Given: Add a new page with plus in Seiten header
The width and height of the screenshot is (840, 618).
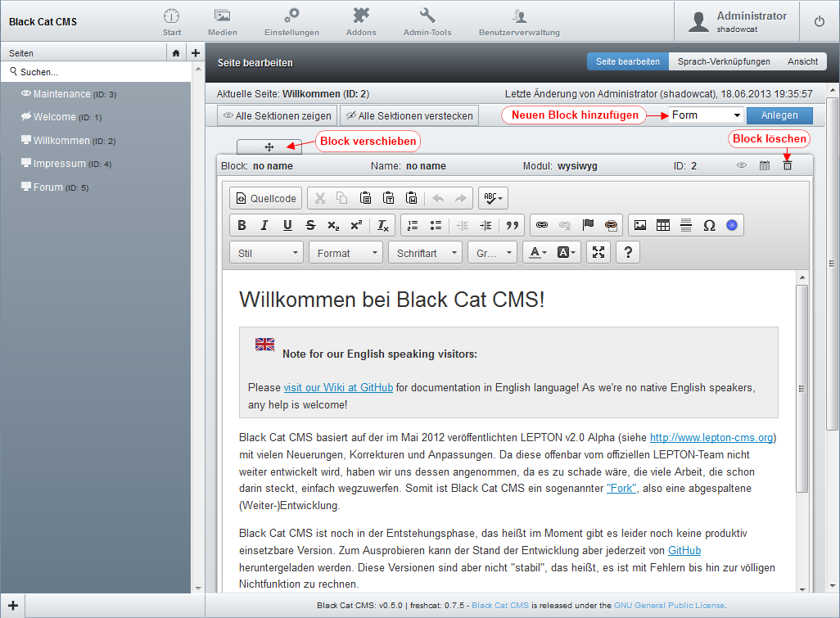Looking at the screenshot, I should [196, 53].
